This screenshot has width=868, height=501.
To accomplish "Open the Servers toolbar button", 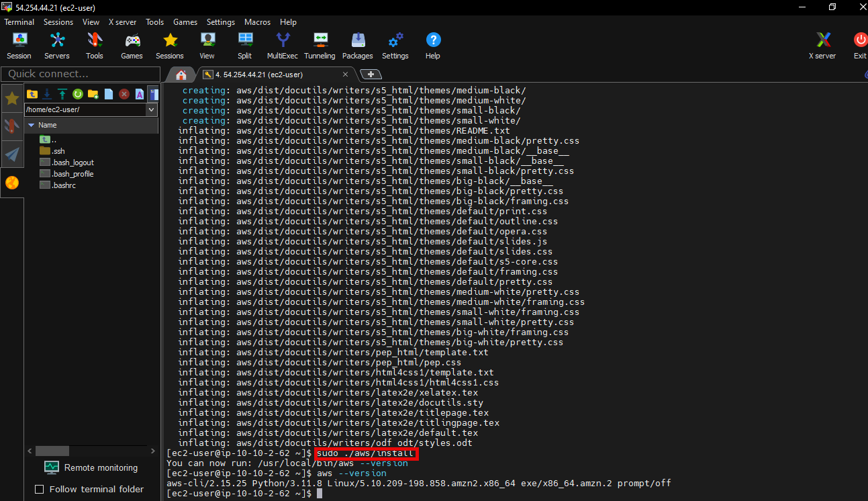I will [57, 46].
